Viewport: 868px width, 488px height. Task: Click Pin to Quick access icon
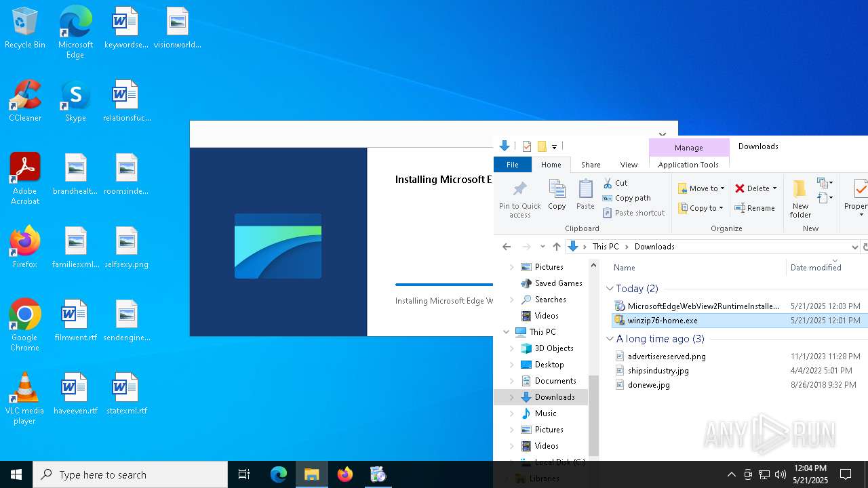pos(520,198)
